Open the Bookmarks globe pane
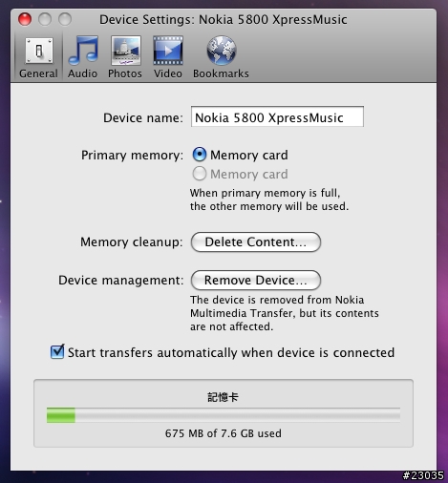This screenshot has height=483, width=448. pyautogui.click(x=221, y=57)
